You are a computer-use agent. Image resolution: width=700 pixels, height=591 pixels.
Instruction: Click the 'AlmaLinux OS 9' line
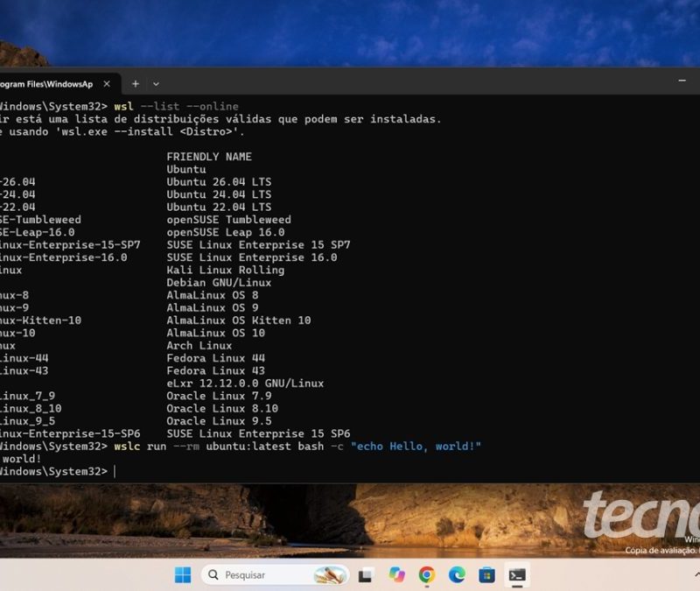(x=213, y=308)
